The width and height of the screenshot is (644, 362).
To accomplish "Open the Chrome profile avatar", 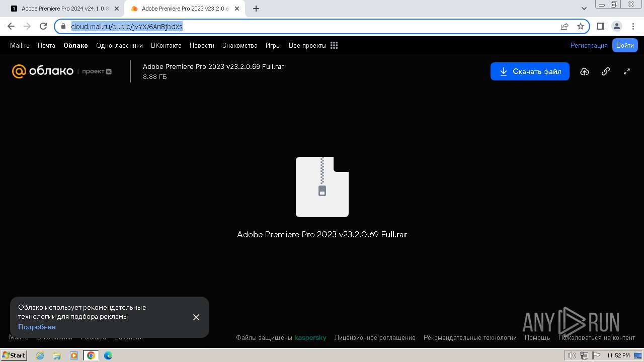I will pyautogui.click(x=617, y=26).
